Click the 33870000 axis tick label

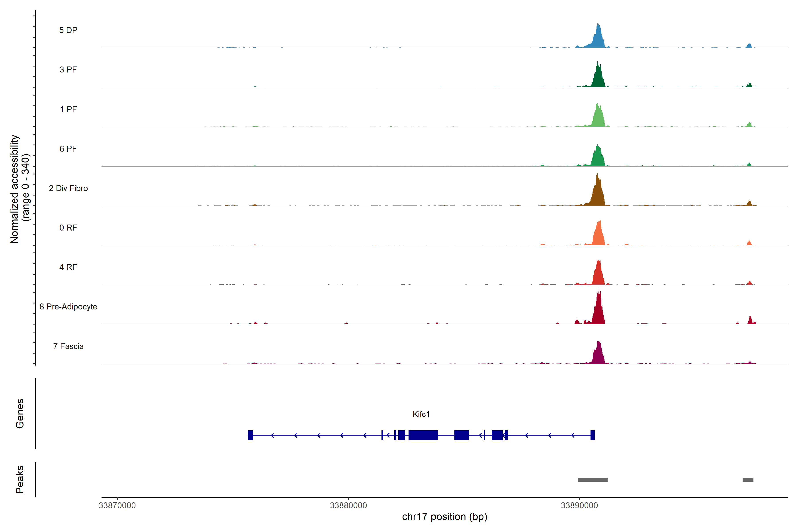click(117, 505)
